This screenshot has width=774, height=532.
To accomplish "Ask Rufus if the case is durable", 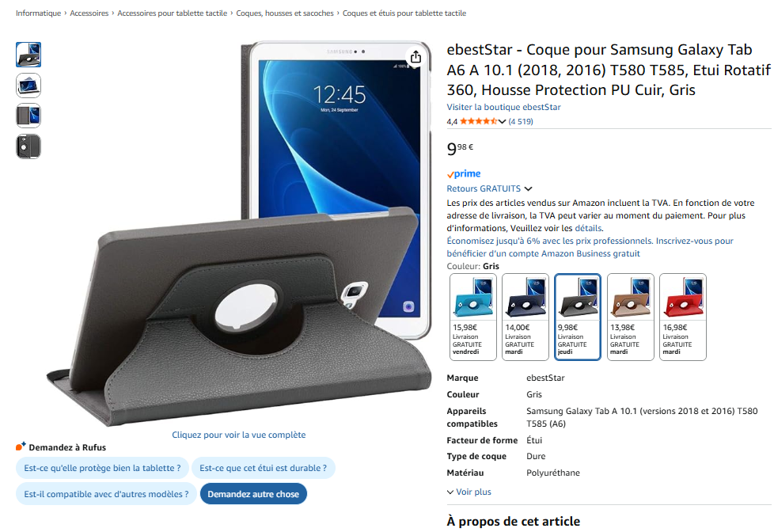I will coord(263,468).
